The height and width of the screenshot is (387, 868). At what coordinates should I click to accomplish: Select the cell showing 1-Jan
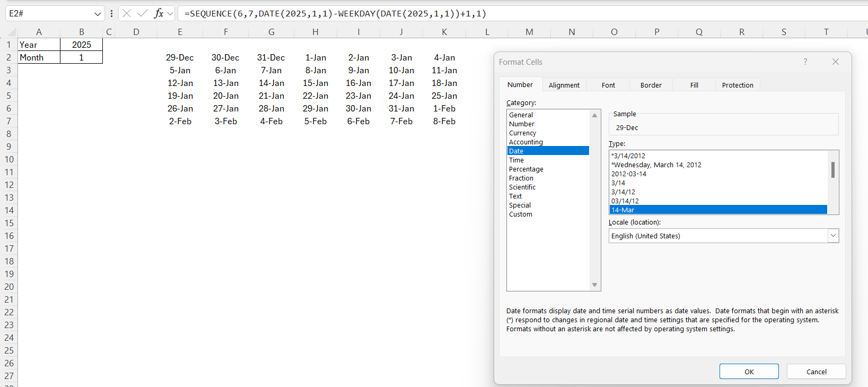pyautogui.click(x=315, y=57)
